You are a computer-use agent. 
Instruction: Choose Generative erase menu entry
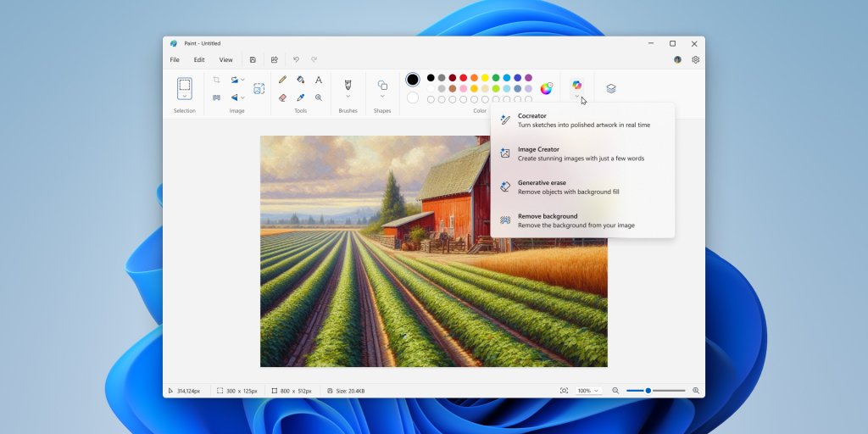click(x=582, y=187)
